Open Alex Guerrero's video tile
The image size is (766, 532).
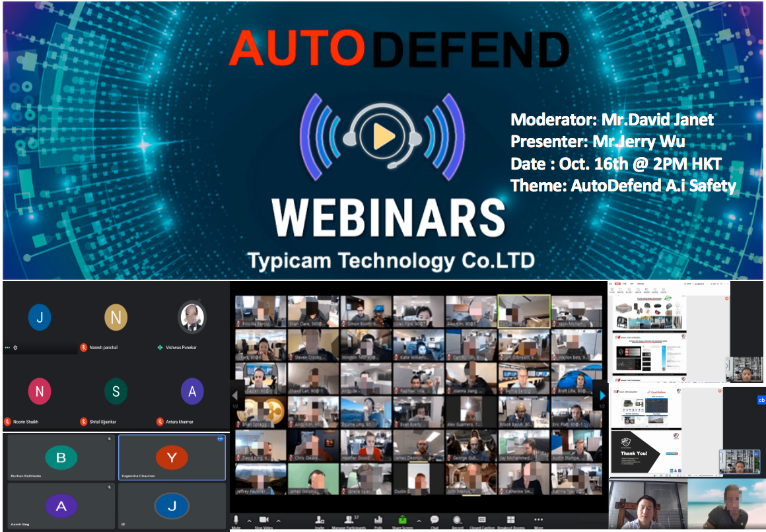coord(471,413)
